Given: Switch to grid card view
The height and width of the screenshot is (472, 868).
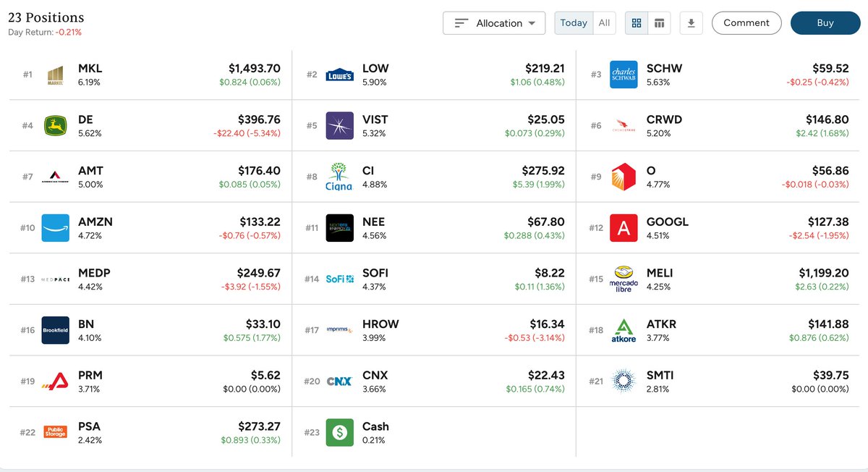Looking at the screenshot, I should coord(637,23).
